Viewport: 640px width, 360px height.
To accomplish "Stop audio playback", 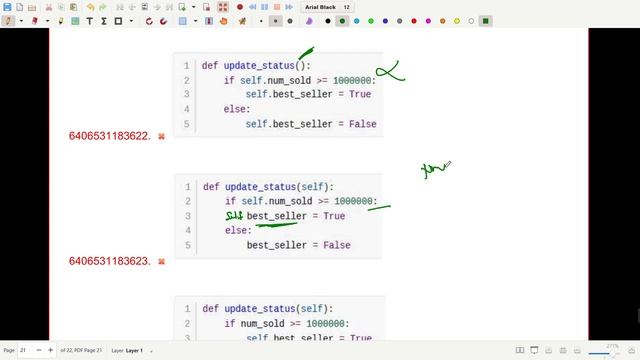I will coord(277,7).
